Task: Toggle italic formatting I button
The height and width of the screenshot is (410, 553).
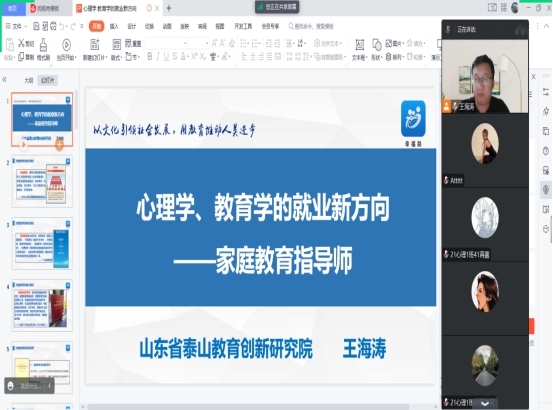Action: tap(158, 56)
